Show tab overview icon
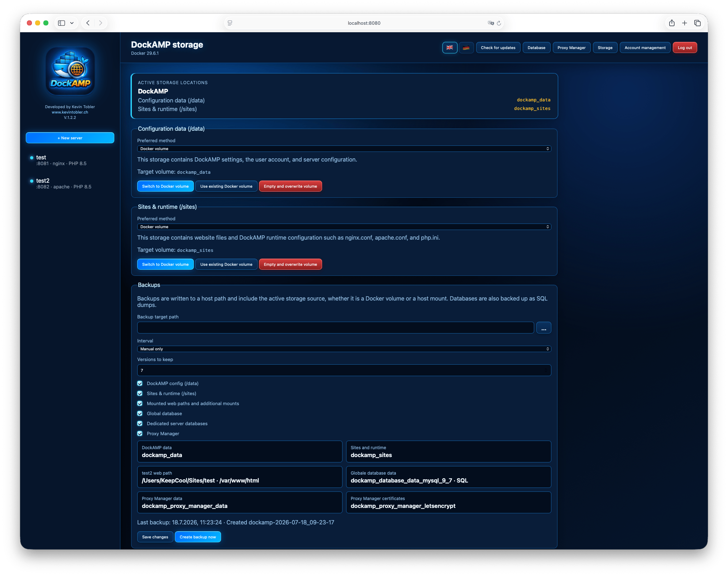 [x=697, y=23]
